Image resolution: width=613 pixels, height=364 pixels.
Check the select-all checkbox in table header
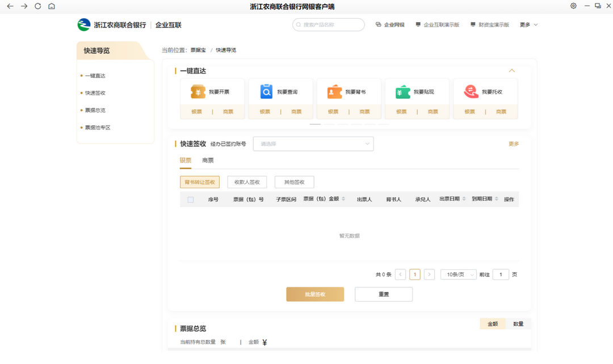[190, 199]
